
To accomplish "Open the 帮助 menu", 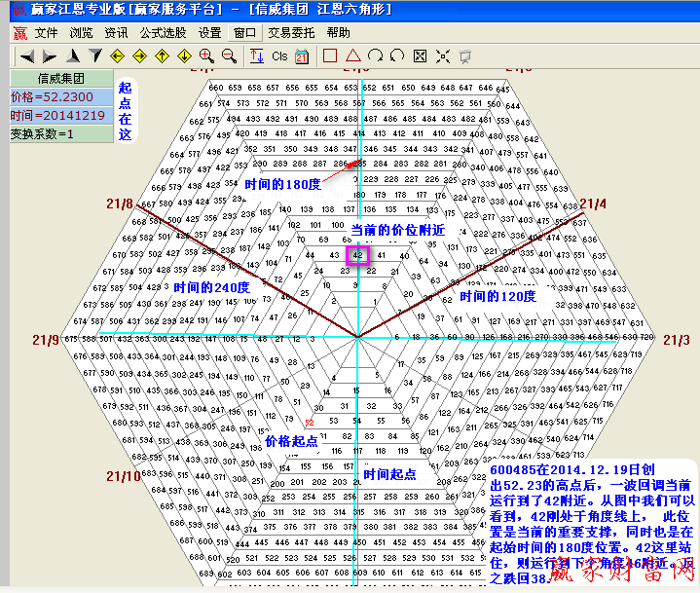I will pyautogui.click(x=338, y=32).
